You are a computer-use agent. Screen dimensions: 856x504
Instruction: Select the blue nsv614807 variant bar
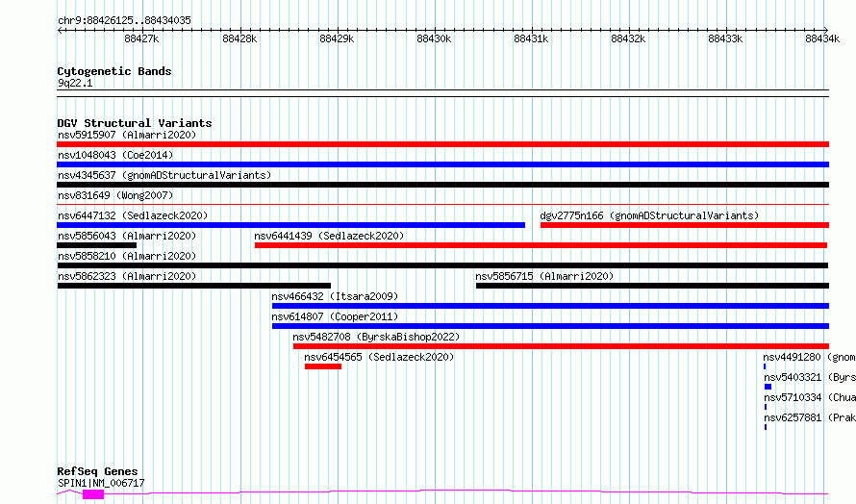tap(550, 326)
